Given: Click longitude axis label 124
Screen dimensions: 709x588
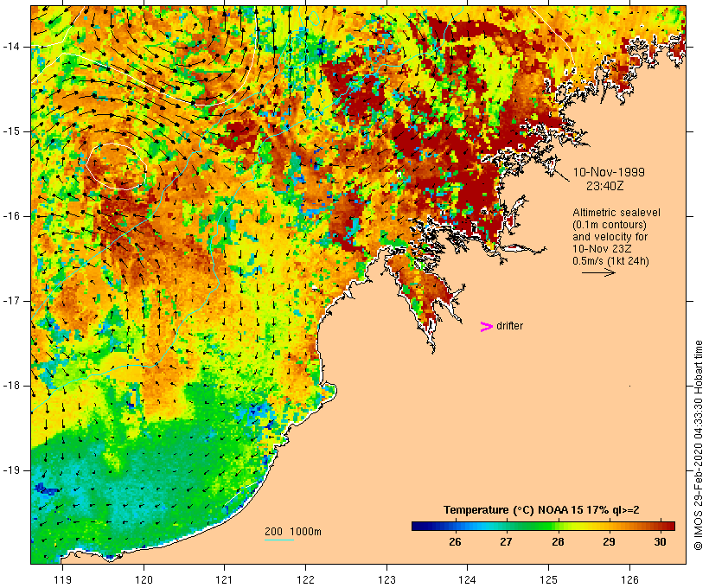Looking at the screenshot, I should click(468, 579).
